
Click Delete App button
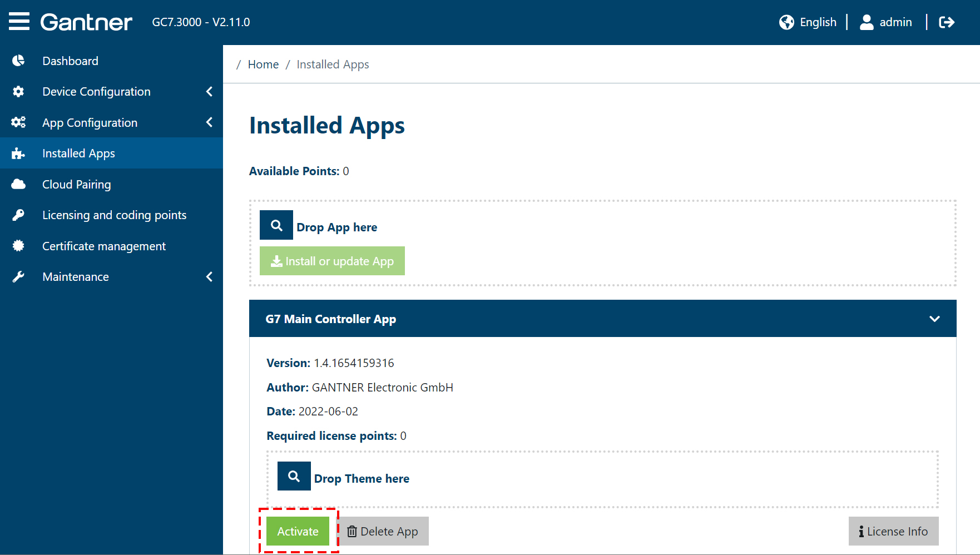383,531
